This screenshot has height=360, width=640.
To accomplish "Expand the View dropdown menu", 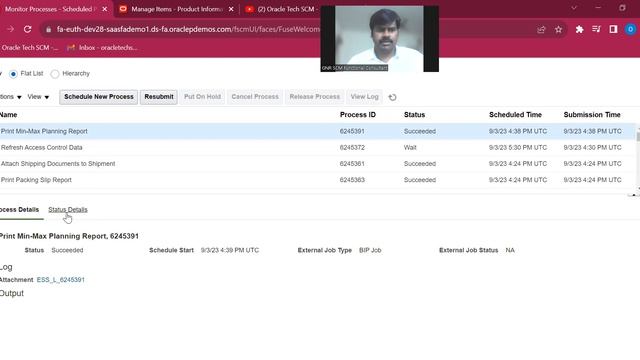I will [38, 97].
